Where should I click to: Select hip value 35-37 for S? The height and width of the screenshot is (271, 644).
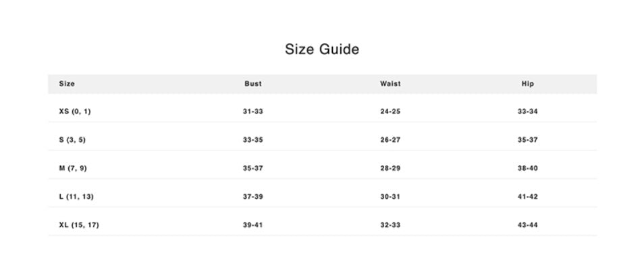528,140
